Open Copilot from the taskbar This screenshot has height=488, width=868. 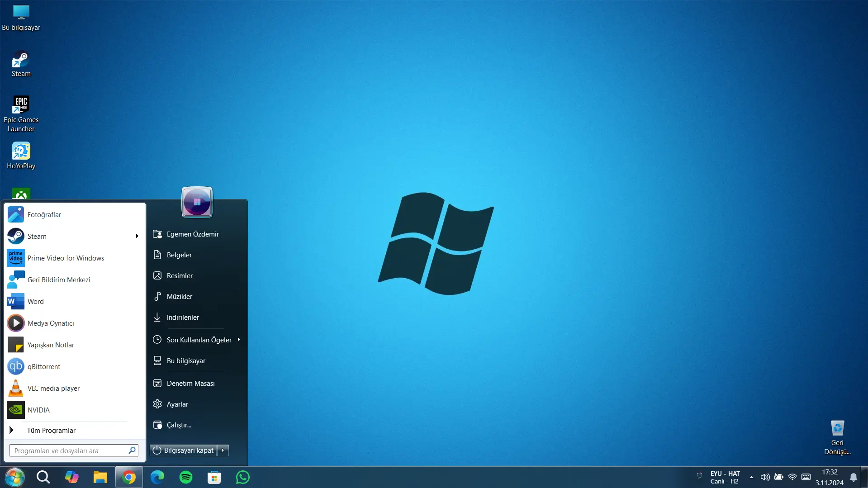pos(71,477)
